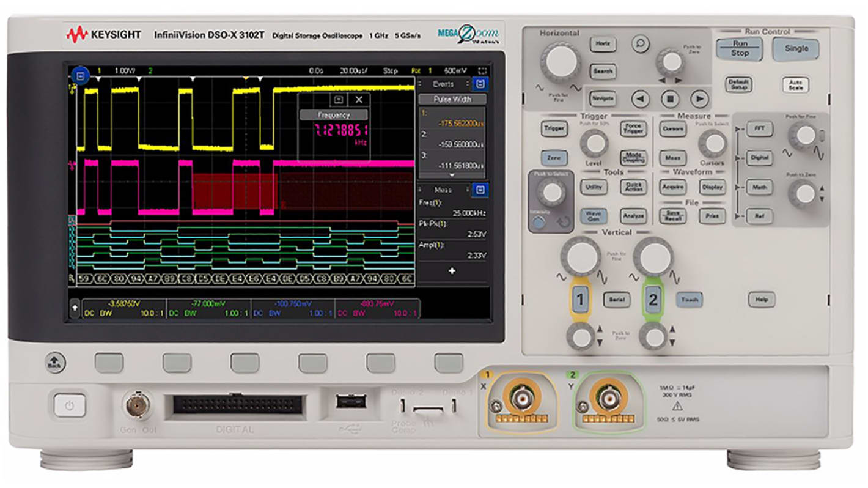Push the channel 1 vertical scale knob
The image size is (868, 488).
(581, 256)
